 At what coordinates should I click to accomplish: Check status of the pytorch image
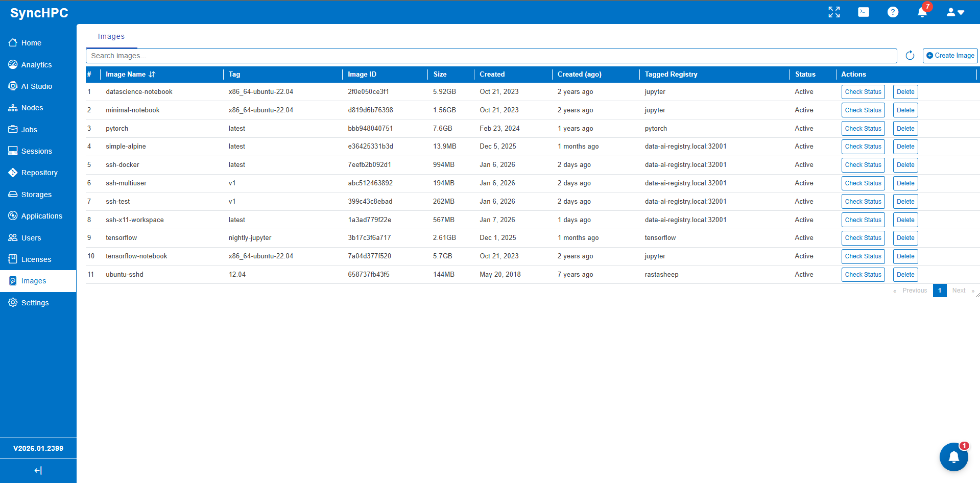[863, 128]
